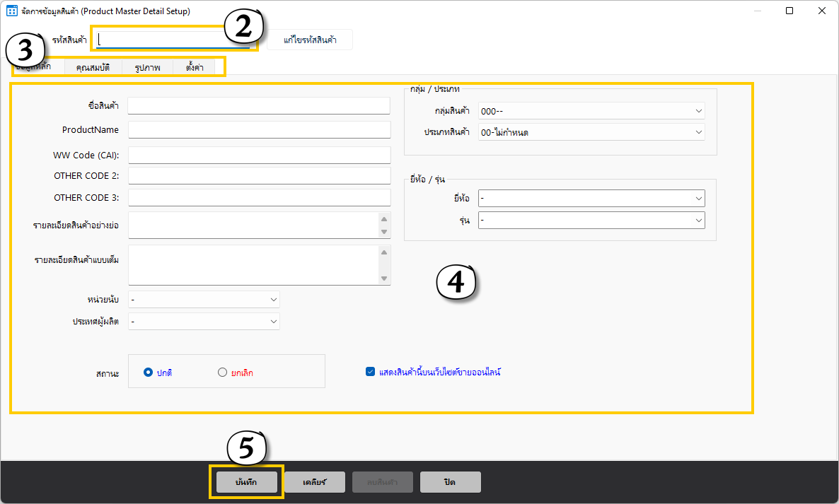The height and width of the screenshot is (504, 839).
Task: Select the ยกเลิก status radio button
Action: (222, 373)
